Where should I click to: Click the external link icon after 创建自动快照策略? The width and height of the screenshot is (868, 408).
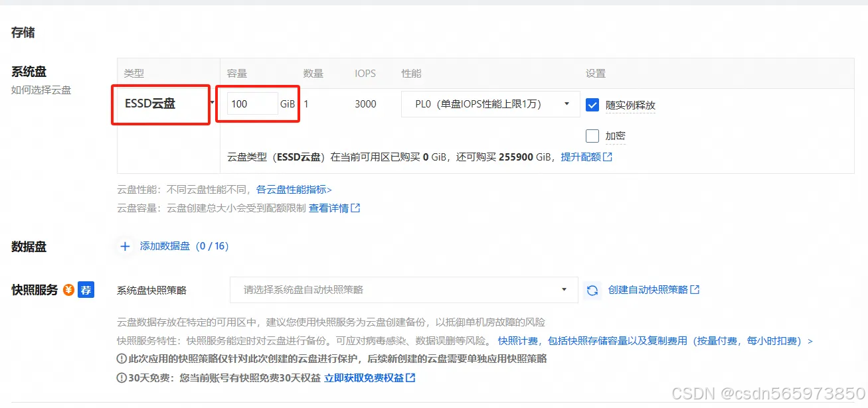coord(695,290)
